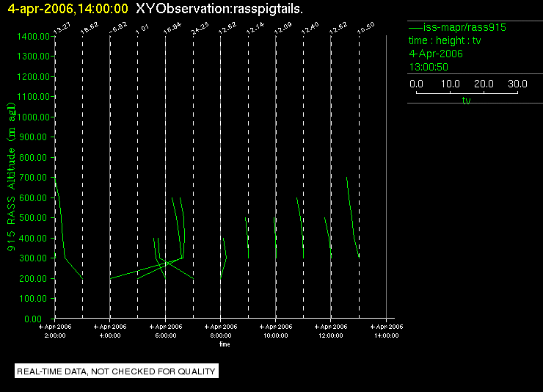Click the 10.50 profile value label at top
The width and height of the screenshot is (543, 392).
tap(365, 28)
